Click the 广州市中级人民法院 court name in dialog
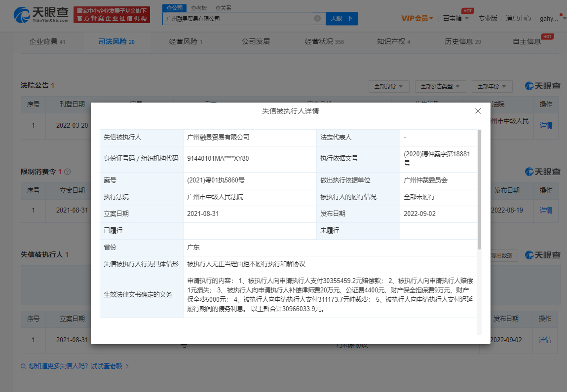 [x=215, y=197]
